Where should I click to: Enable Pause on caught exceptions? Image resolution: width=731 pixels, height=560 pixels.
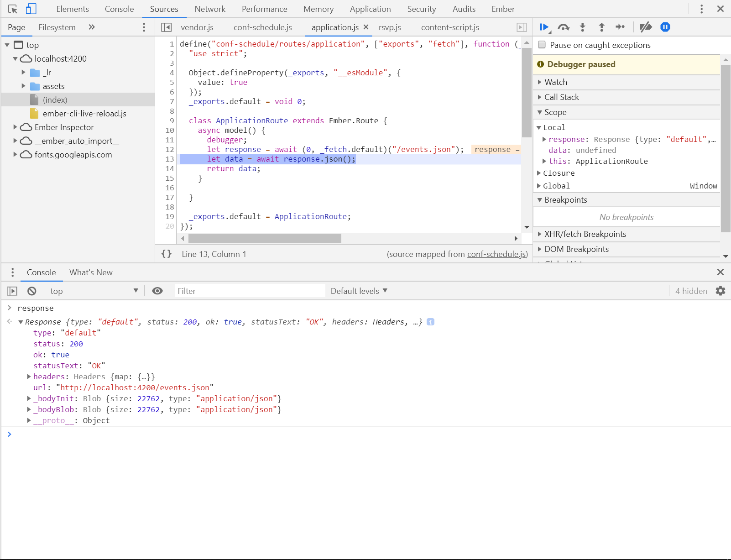coord(542,45)
